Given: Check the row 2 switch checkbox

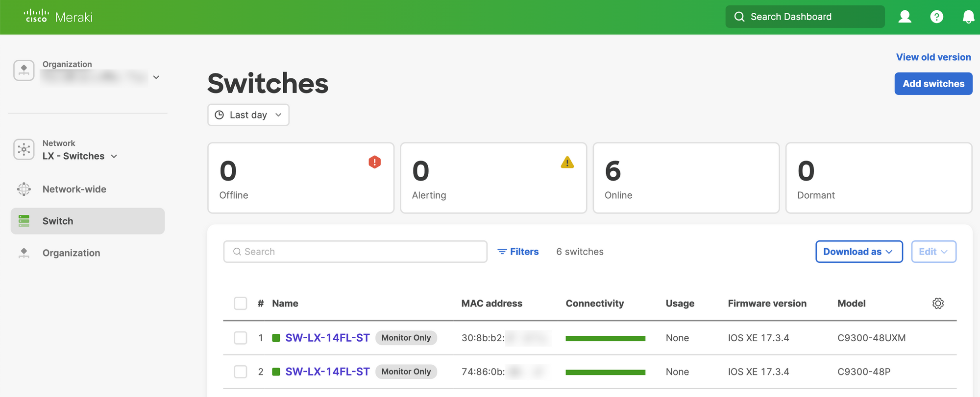Looking at the screenshot, I should click(241, 372).
